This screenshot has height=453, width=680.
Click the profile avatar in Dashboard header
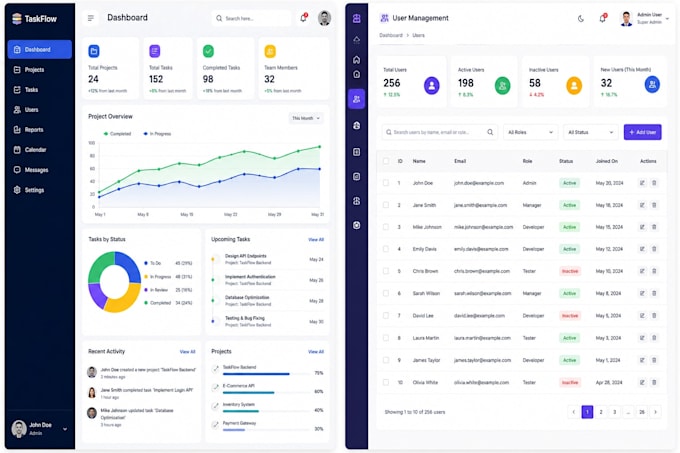[324, 18]
